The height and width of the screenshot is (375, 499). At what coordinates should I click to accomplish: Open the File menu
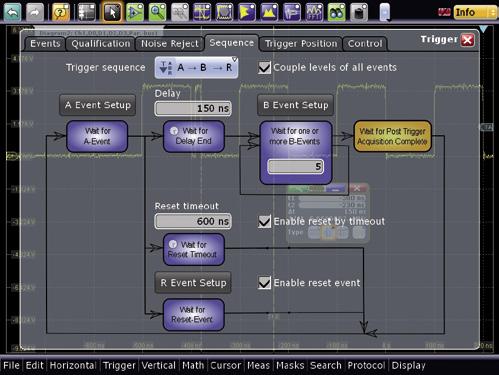(11, 365)
